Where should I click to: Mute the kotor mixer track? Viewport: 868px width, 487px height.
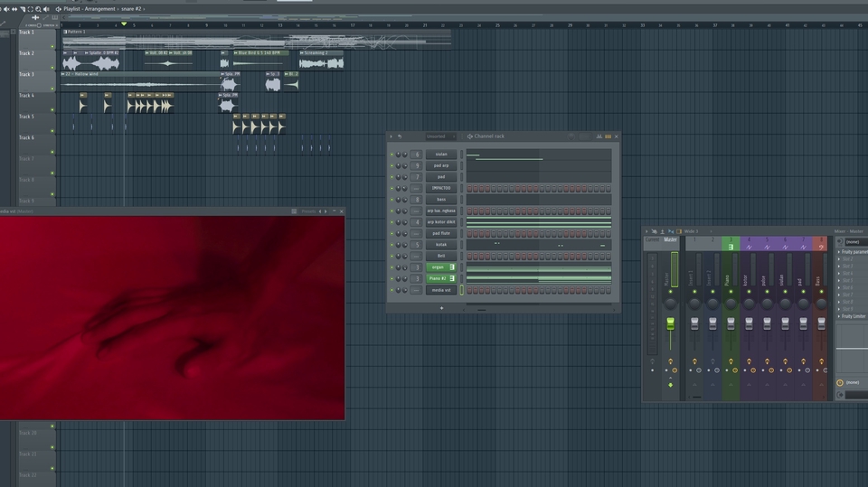point(749,292)
